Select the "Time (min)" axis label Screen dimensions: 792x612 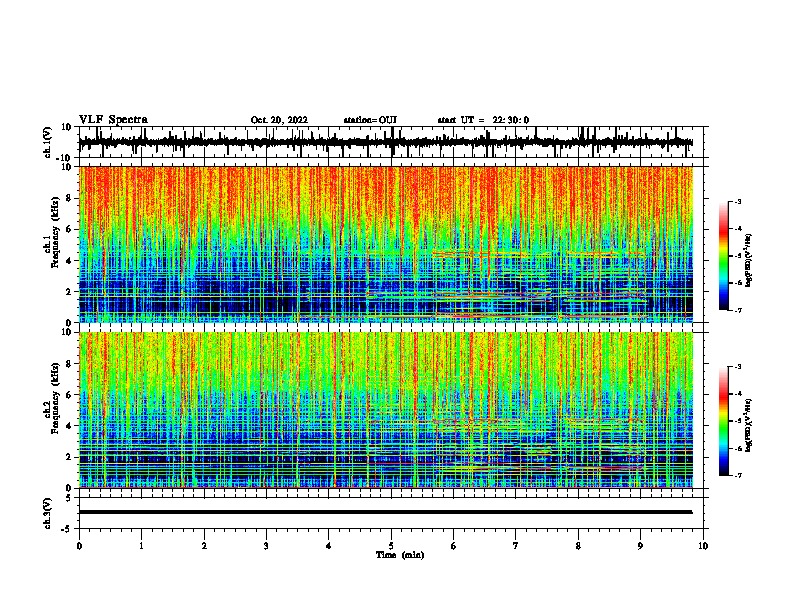tap(400, 555)
